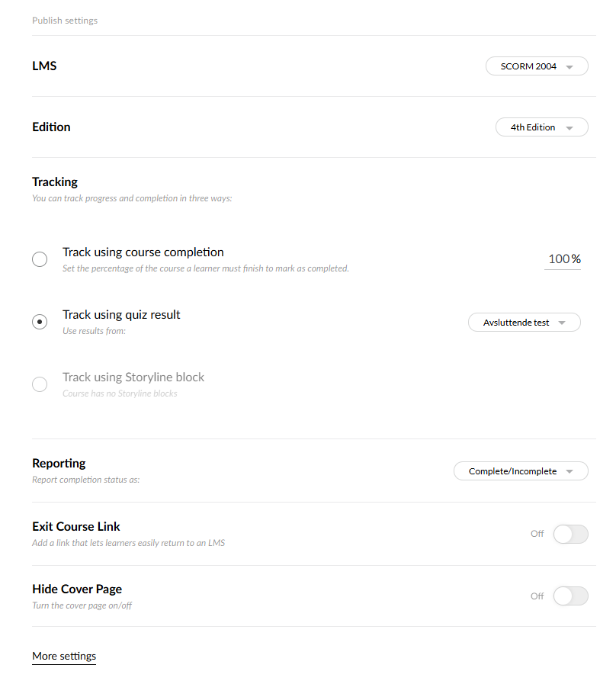The width and height of the screenshot is (616, 697).
Task: Expand the Edition dropdown
Action: 534,127
